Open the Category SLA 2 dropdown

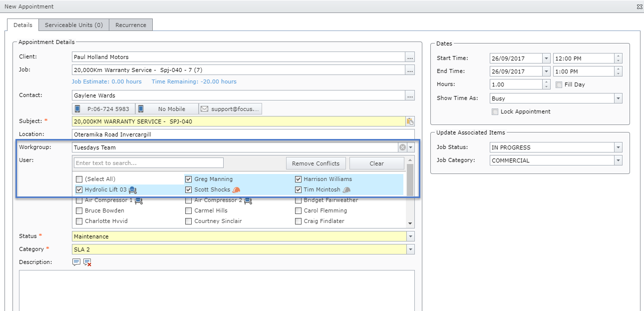(x=410, y=249)
